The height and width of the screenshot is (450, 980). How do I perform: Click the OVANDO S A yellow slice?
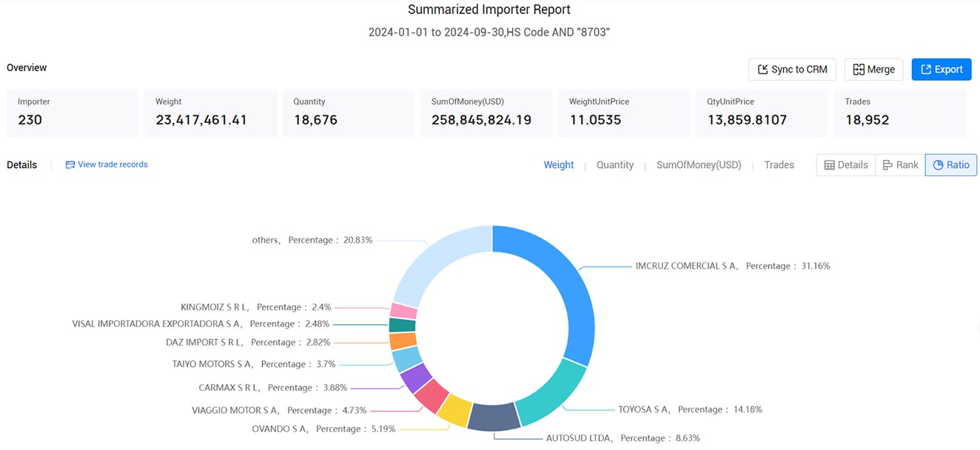[x=455, y=410]
